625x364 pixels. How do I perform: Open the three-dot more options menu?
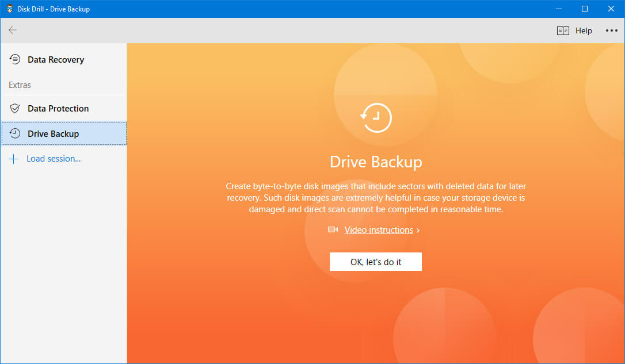tap(611, 30)
